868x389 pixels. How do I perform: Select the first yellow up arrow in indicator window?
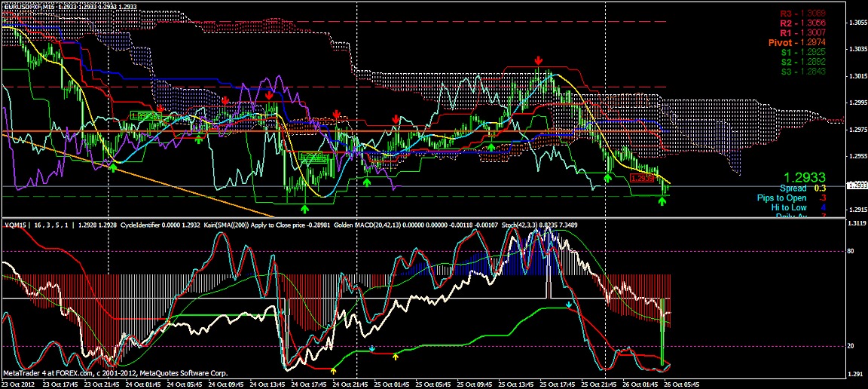click(333, 370)
